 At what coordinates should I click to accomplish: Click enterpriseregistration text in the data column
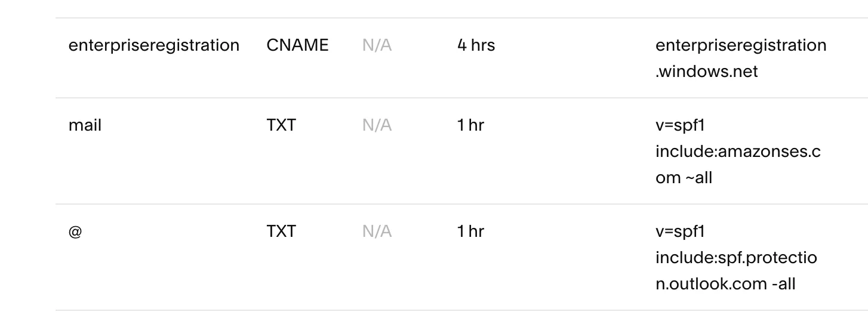pos(741,45)
